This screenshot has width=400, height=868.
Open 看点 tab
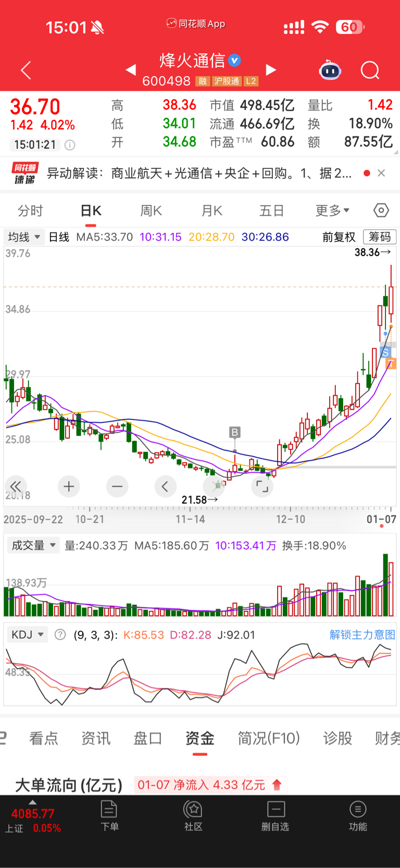point(44,738)
